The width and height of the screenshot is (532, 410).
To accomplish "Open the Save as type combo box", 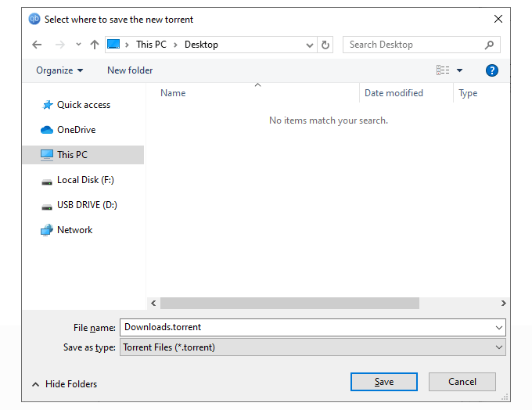I will 313,347.
